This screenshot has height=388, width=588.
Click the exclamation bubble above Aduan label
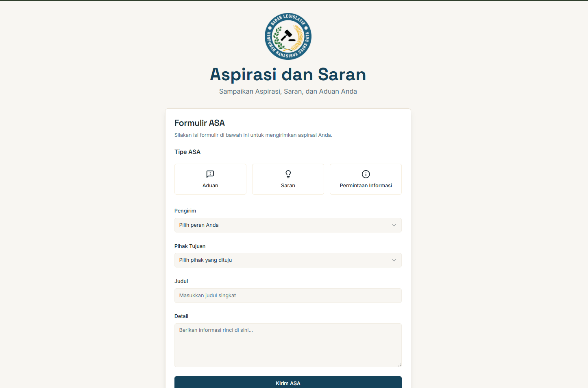pos(210,174)
